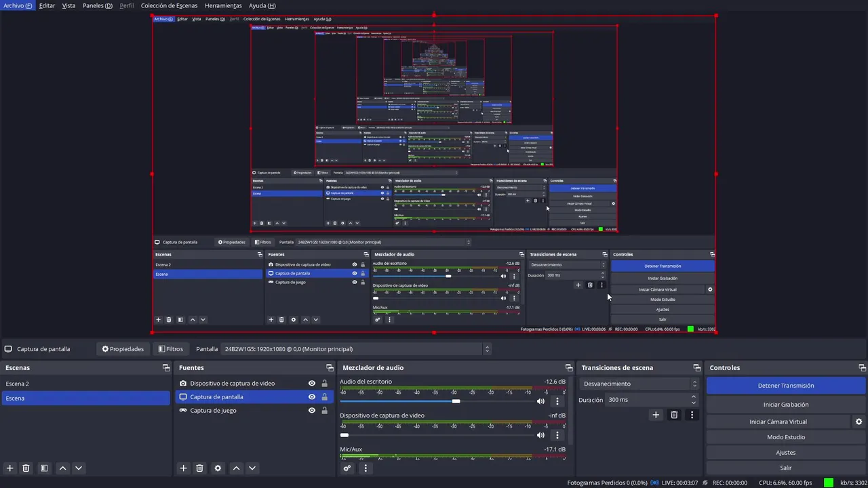Delete selected scene with trash icon
The width and height of the screenshot is (868, 488).
(x=26, y=468)
